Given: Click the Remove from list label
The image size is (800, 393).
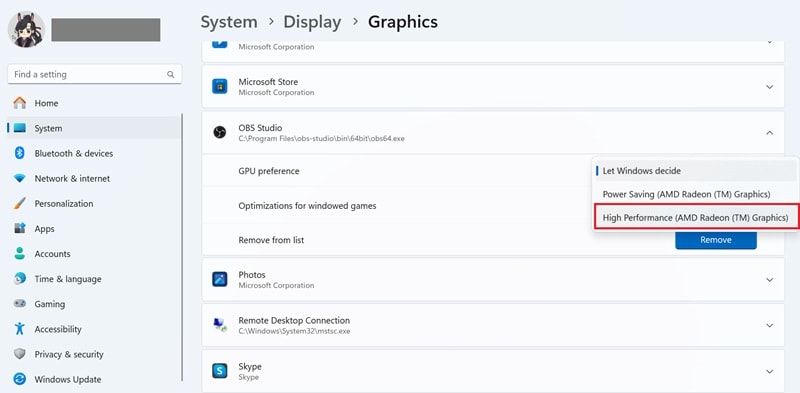Looking at the screenshot, I should [271, 240].
